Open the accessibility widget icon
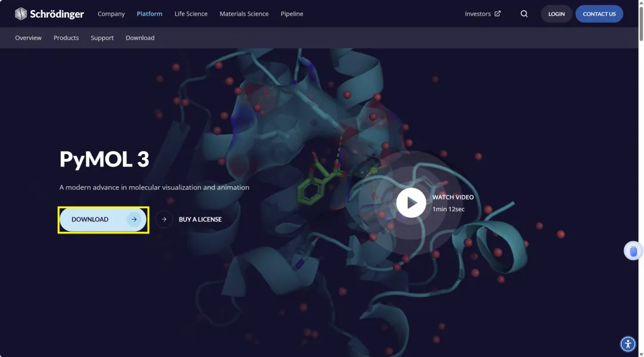 pos(628,343)
